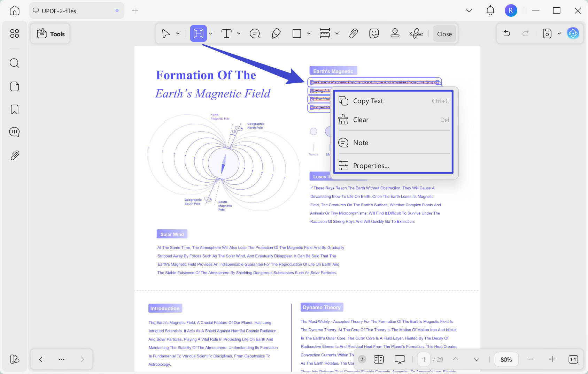
Task: Select the stamp tool
Action: [x=395, y=33]
